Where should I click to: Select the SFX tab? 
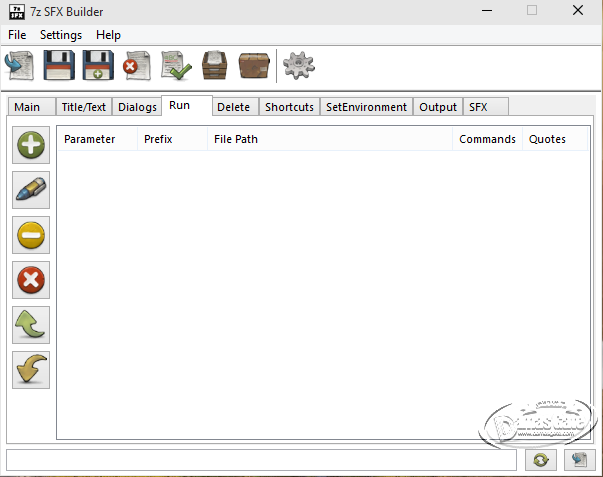click(486, 107)
